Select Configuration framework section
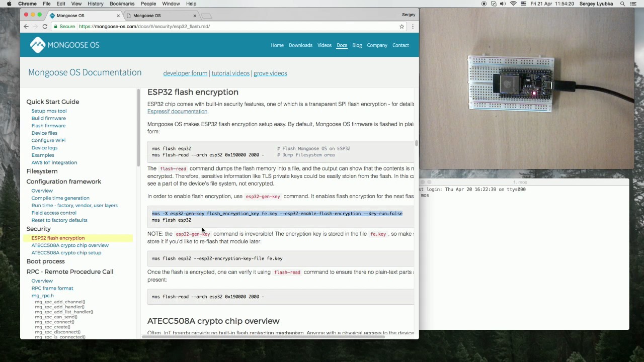This screenshot has height=362, width=644. pos(64,182)
